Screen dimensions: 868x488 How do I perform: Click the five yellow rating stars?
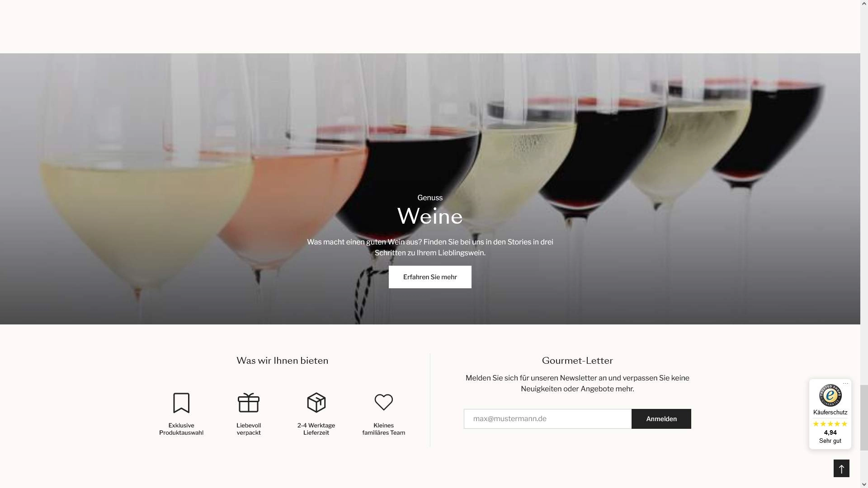pos(830,424)
